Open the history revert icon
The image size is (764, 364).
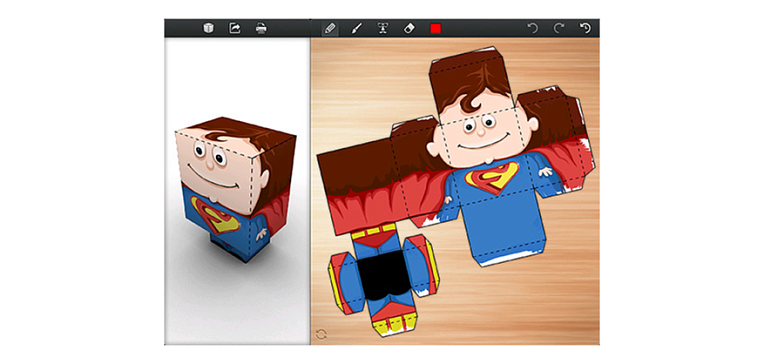[585, 28]
